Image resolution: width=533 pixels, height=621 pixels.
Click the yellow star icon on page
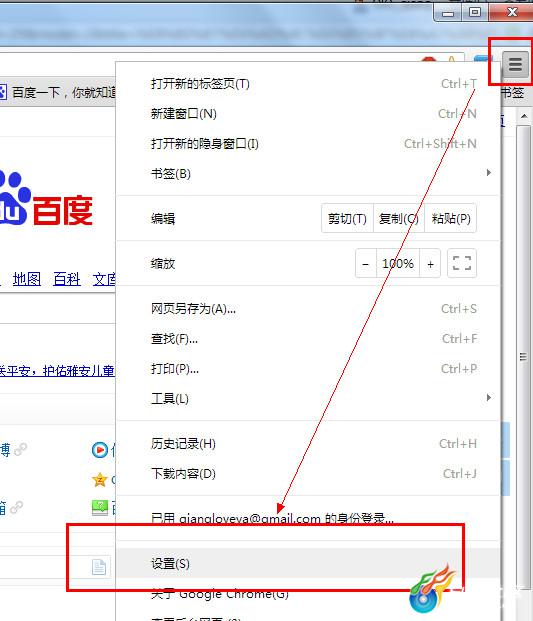[x=99, y=480]
